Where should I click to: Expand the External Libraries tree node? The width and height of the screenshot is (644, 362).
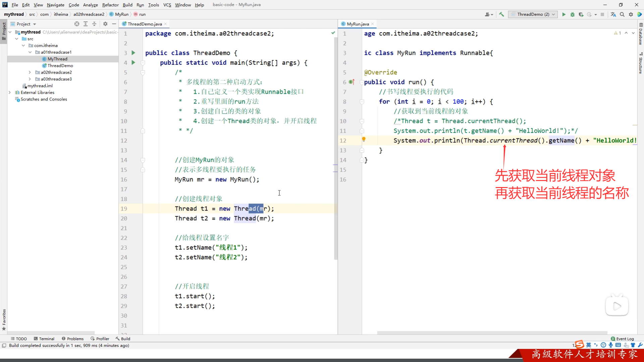[10, 93]
